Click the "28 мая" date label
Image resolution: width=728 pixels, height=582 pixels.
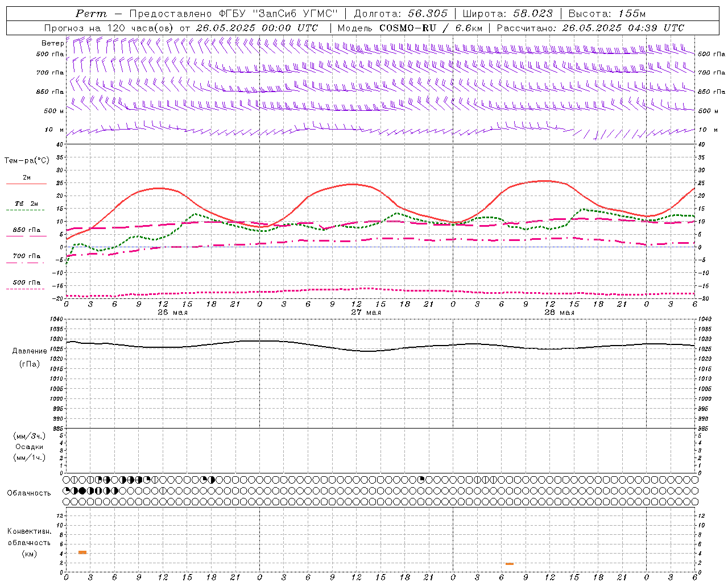(559, 313)
